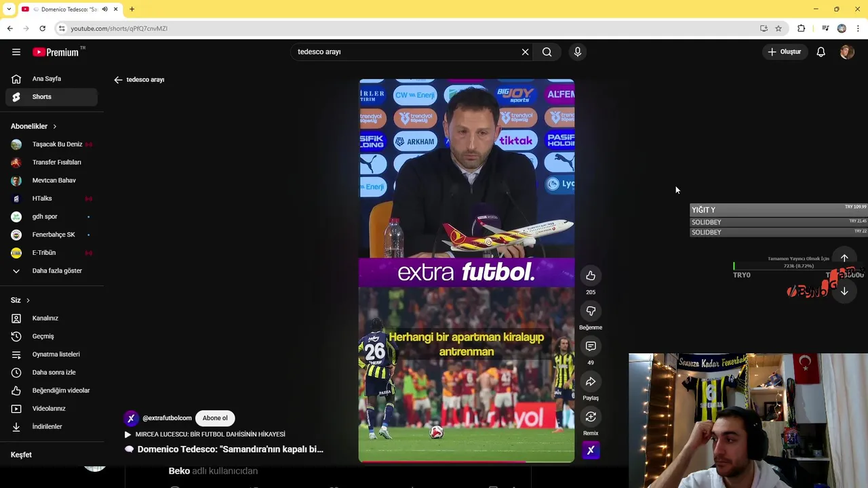Reload the page in browser

tap(42, 28)
